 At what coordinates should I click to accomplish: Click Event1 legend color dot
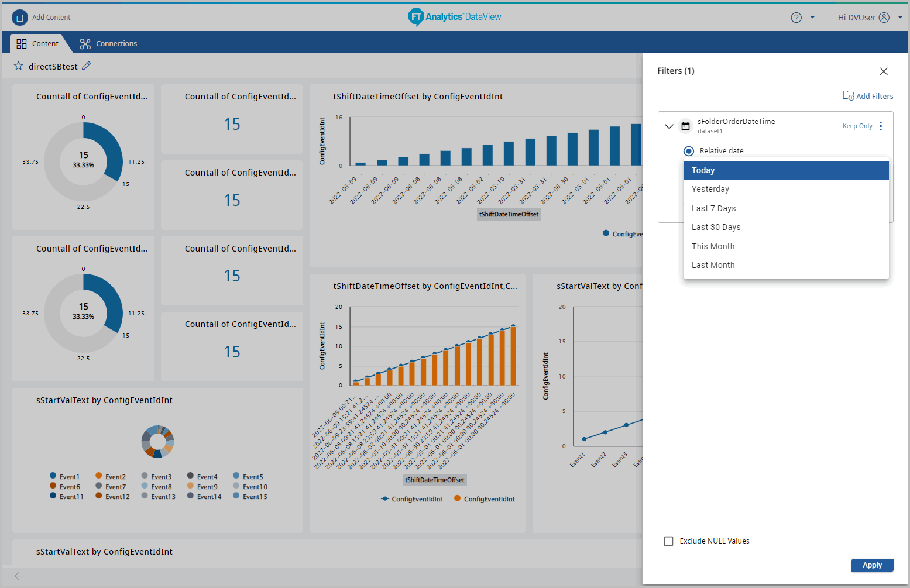point(53,476)
